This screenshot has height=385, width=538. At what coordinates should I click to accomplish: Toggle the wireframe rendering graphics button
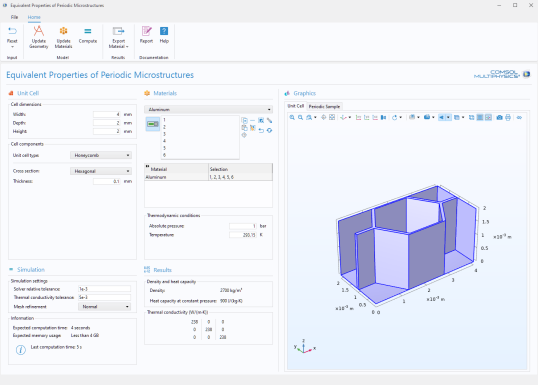tap(471, 117)
